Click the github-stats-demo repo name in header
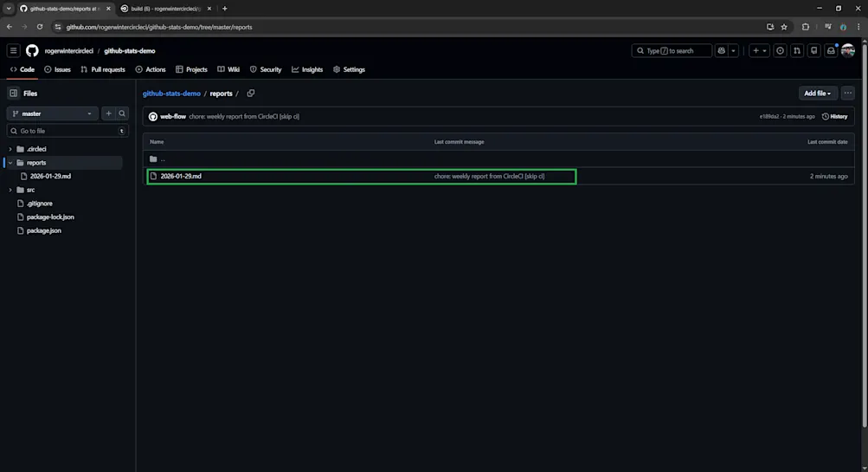Viewport: 868px width, 472px height. 130,51
